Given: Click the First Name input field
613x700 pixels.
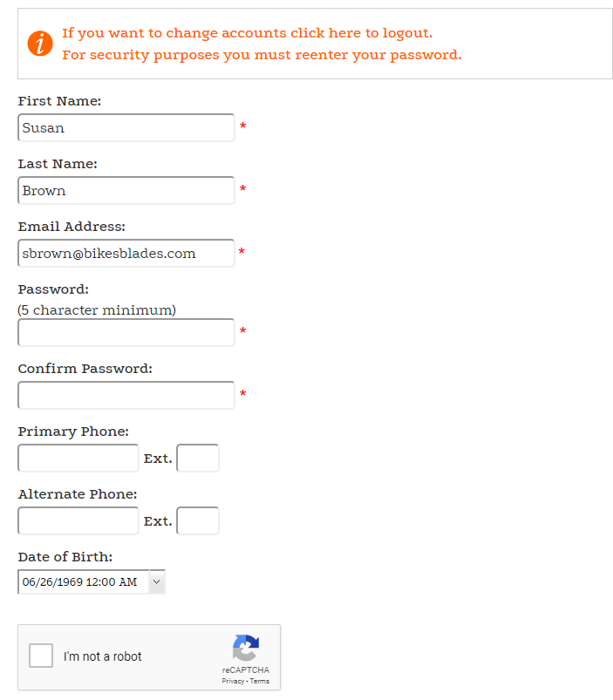Looking at the screenshot, I should [126, 128].
